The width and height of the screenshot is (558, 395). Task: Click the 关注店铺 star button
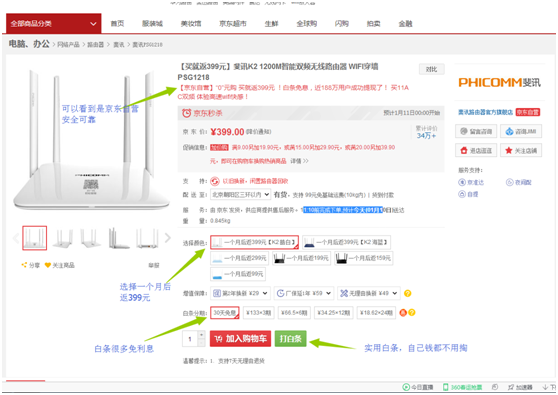coord(521,151)
